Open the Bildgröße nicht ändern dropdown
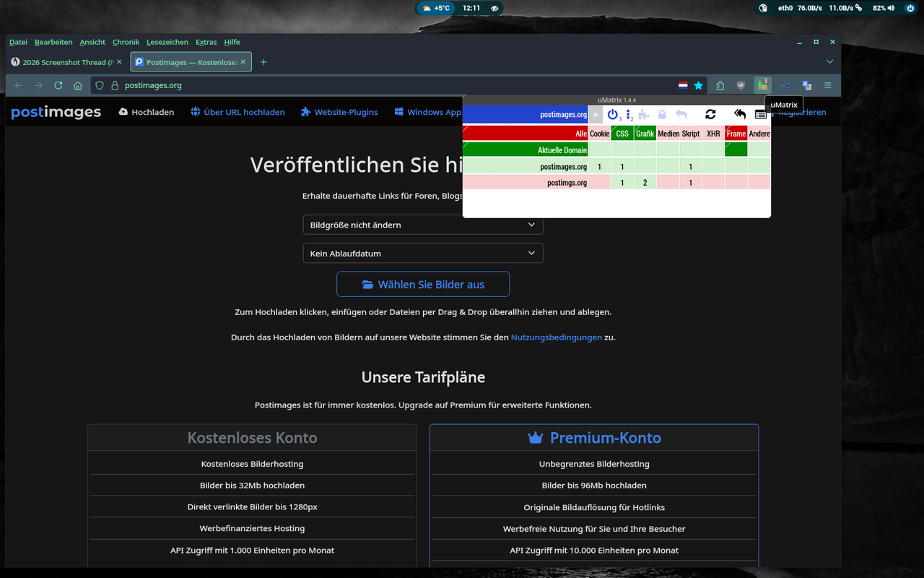Viewport: 924px width, 578px height. coord(423,225)
